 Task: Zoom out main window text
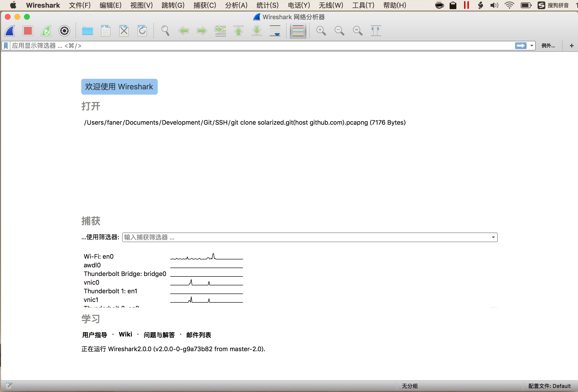[x=339, y=31]
